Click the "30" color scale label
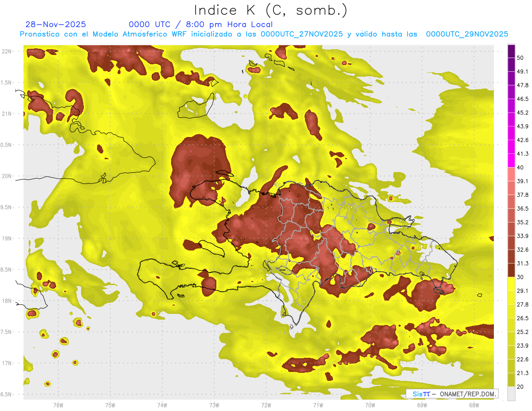This screenshot has width=532, height=411. [x=521, y=277]
